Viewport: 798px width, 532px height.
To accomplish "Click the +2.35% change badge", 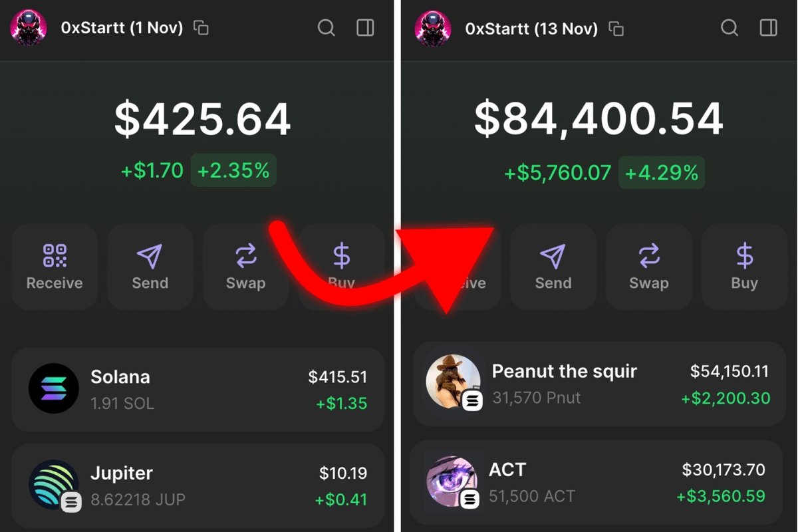I will [233, 170].
